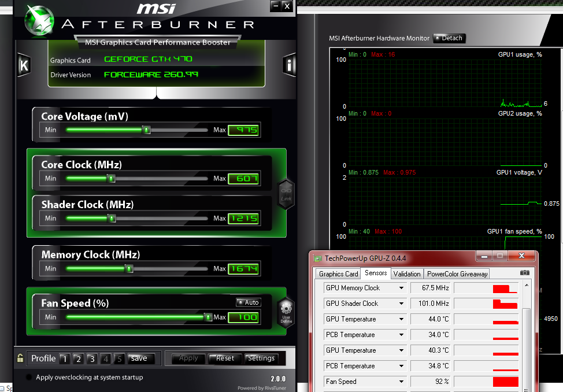Viewport: 563px width, 392px height.
Task: Click the GPU Memory Clock red history graph
Action: 486,288
